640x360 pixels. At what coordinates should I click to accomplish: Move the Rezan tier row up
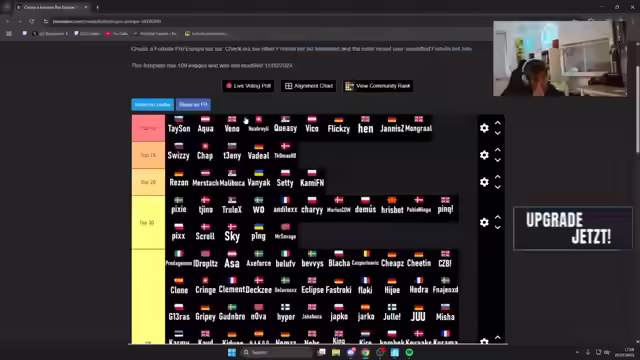tap(498, 177)
